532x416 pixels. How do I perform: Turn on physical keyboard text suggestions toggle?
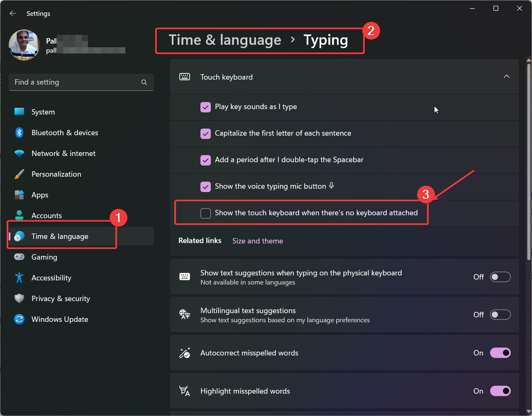[x=500, y=277]
